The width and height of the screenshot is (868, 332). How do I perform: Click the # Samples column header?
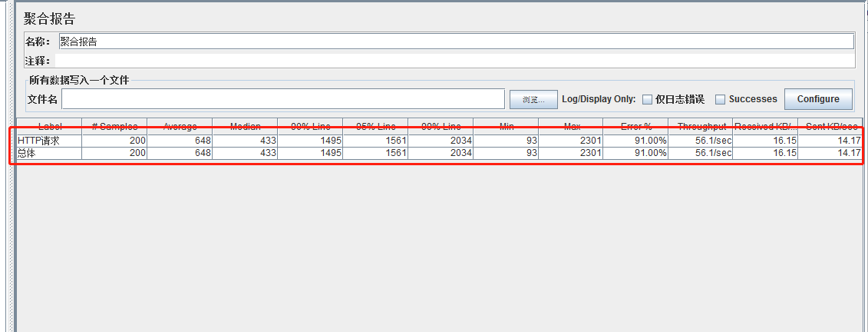[x=114, y=126]
